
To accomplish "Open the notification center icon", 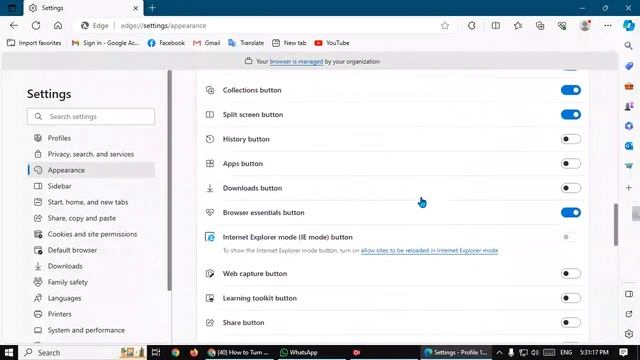I will pyautogui.click(x=623, y=352).
